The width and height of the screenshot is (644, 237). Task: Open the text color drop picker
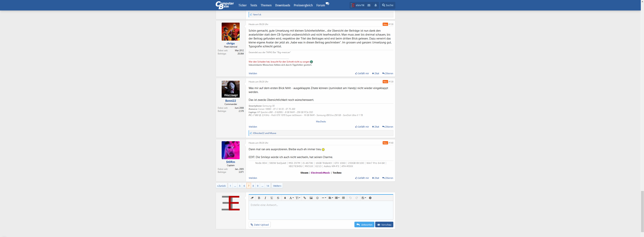pyautogui.click(x=285, y=198)
